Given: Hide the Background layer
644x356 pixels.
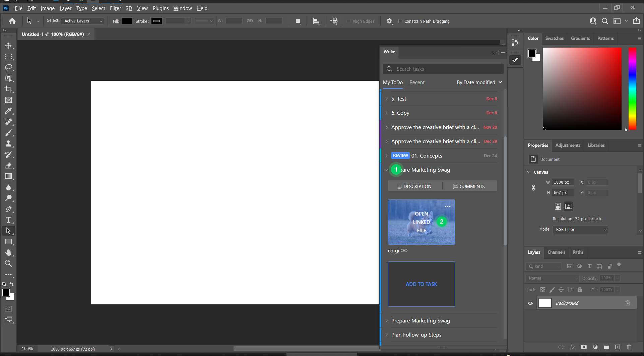Looking at the screenshot, I should [530, 303].
